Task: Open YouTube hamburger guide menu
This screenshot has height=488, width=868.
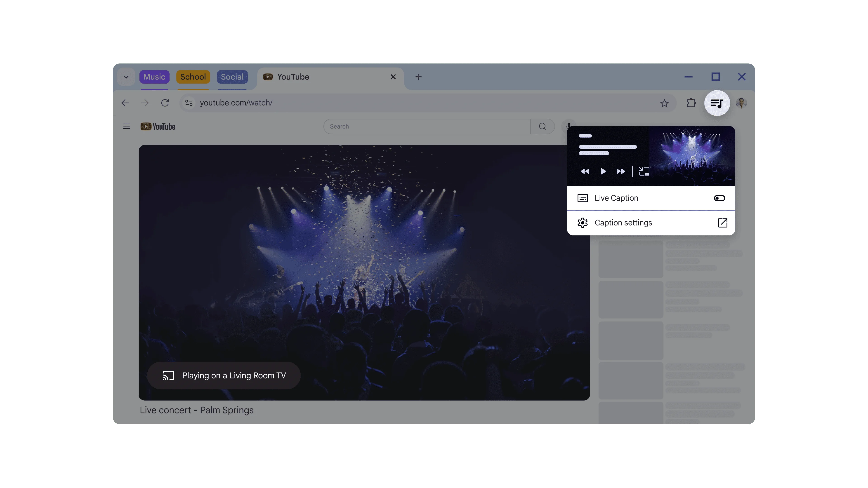Action: tap(127, 126)
